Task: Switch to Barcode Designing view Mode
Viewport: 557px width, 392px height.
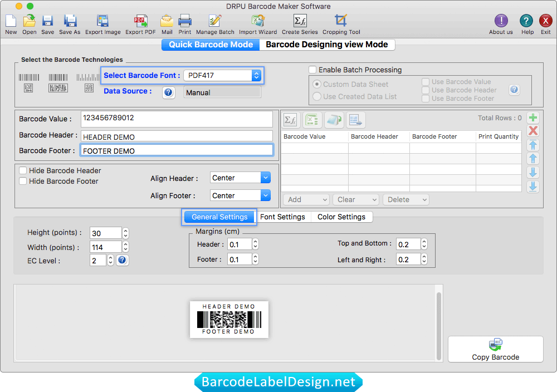Action: [x=327, y=45]
